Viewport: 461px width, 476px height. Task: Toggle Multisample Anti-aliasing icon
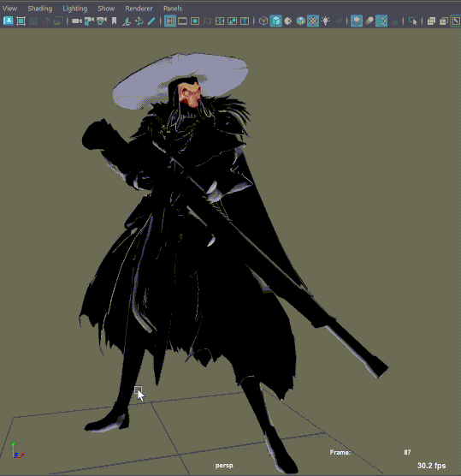coord(381,21)
